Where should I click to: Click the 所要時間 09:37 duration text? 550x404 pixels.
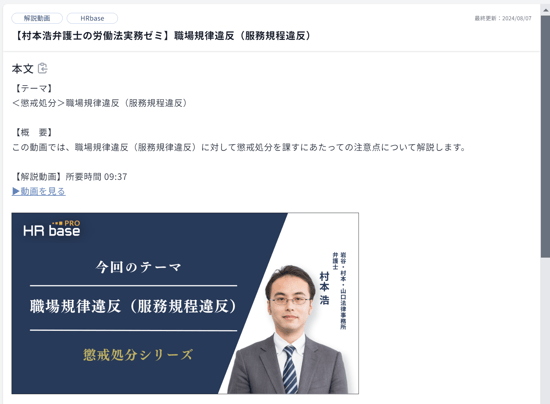click(x=96, y=177)
